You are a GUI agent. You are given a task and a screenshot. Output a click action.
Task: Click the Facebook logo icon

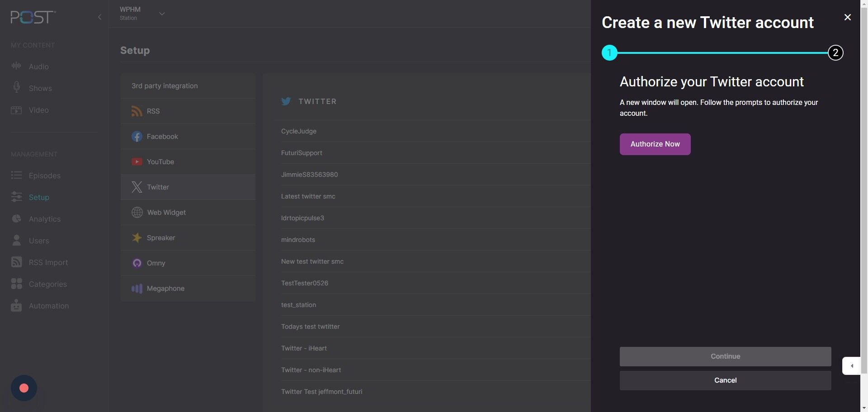pyautogui.click(x=137, y=137)
